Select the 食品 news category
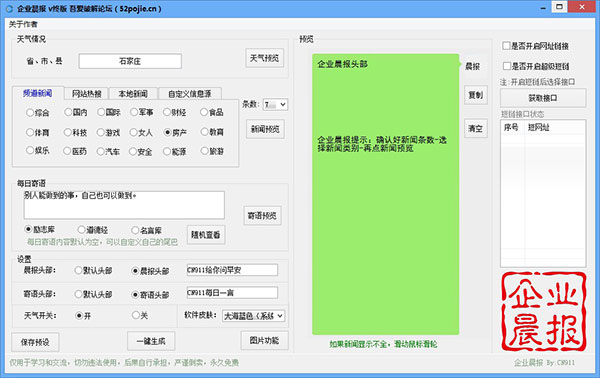 (x=212, y=112)
